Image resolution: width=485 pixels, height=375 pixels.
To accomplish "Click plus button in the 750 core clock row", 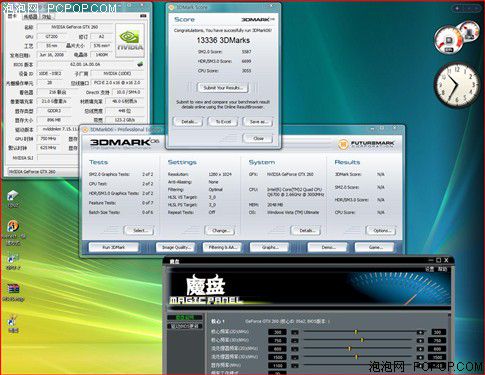I will 421,341.
